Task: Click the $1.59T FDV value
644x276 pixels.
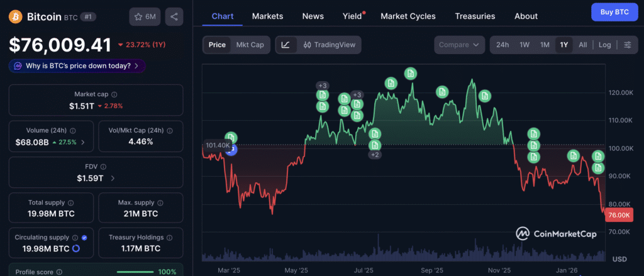Action: 90,179
